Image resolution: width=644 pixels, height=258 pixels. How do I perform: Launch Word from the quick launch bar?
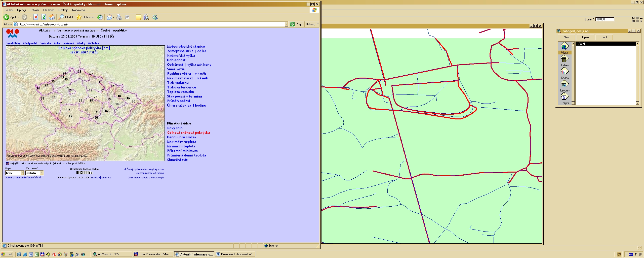(31, 254)
